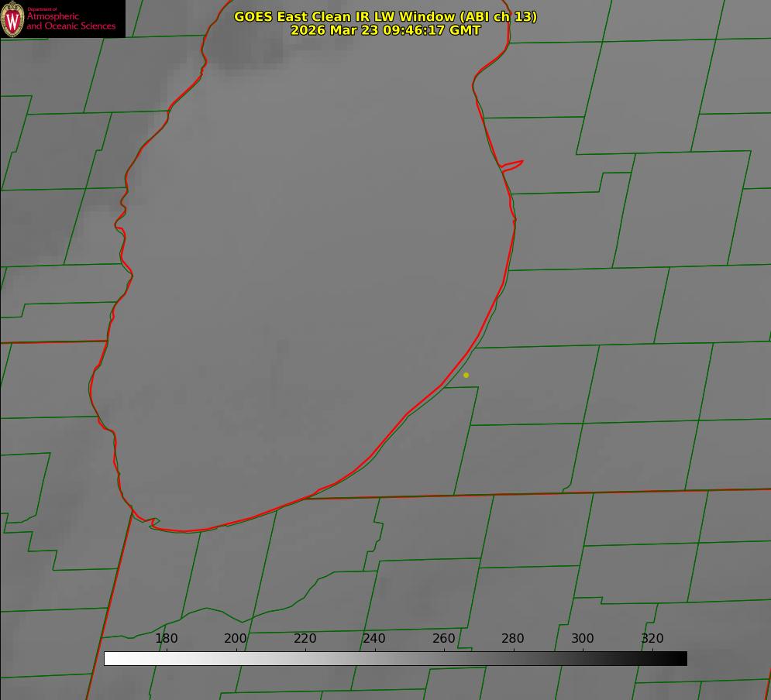Click the timestamp '2026 Mar 23 09:46:17 GMT'
Viewport: 771px width, 700px height.
(x=386, y=30)
